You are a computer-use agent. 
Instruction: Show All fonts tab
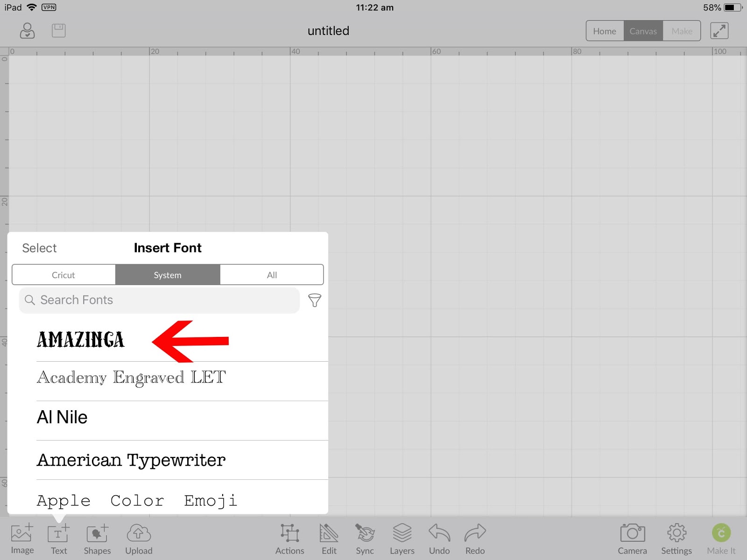pos(272,275)
